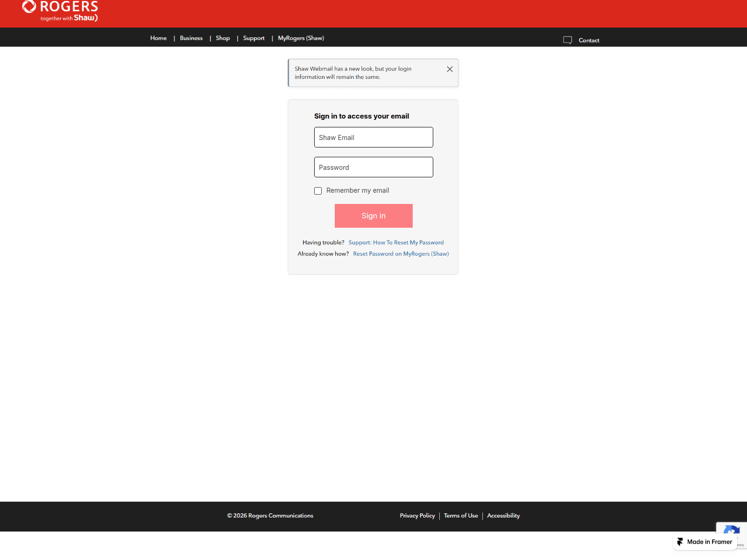Click the reCAPTCHA badge icon

(732, 531)
